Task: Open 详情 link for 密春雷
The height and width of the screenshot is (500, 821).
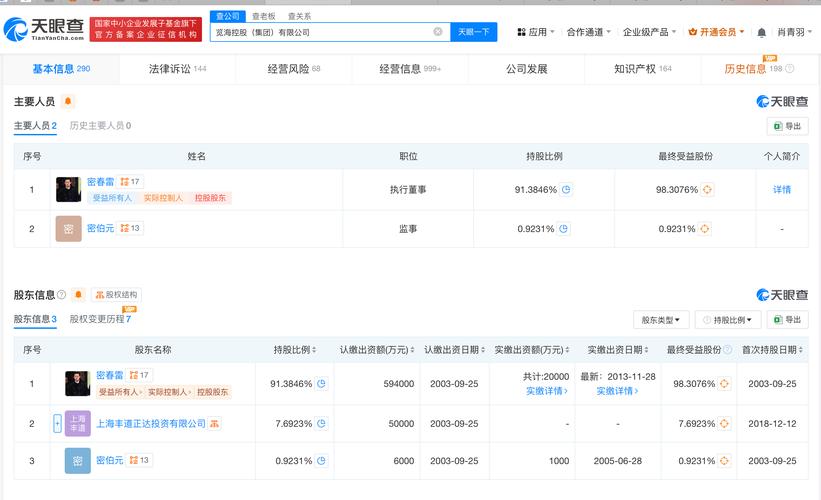Action: click(x=781, y=189)
